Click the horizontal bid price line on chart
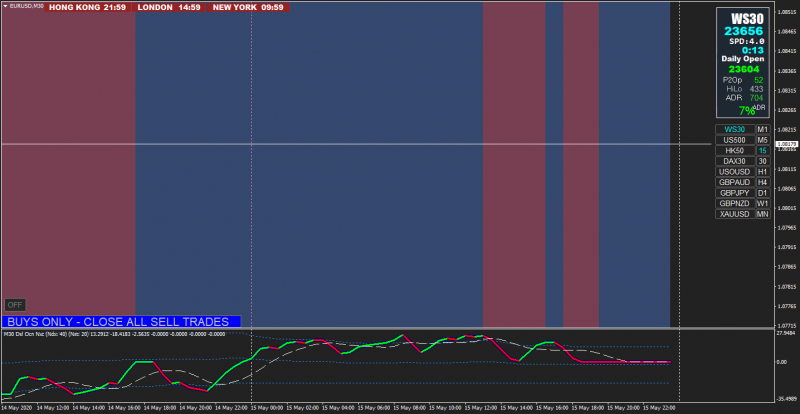Screen dimensions: 800x414 [x=356, y=144]
